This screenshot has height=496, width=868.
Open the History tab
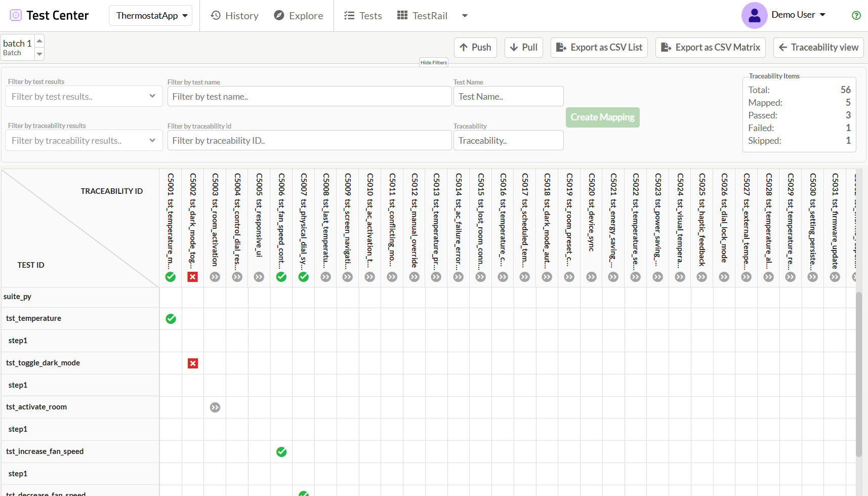234,16
